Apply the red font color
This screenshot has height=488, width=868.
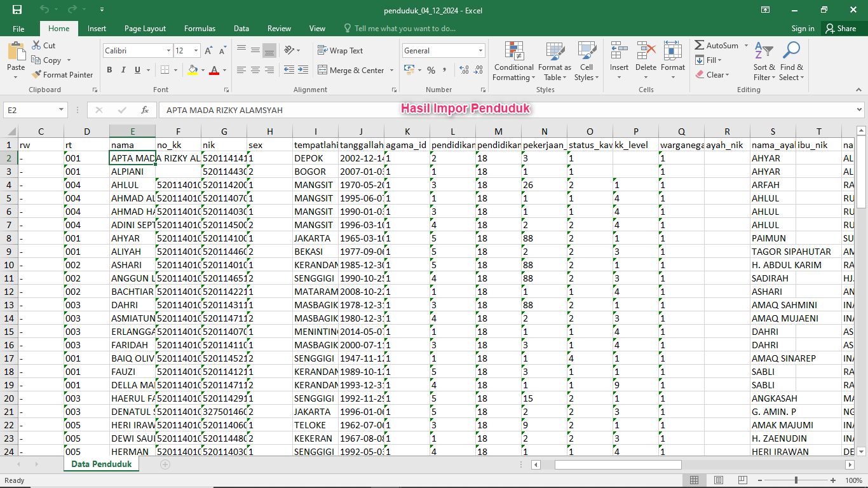point(214,70)
